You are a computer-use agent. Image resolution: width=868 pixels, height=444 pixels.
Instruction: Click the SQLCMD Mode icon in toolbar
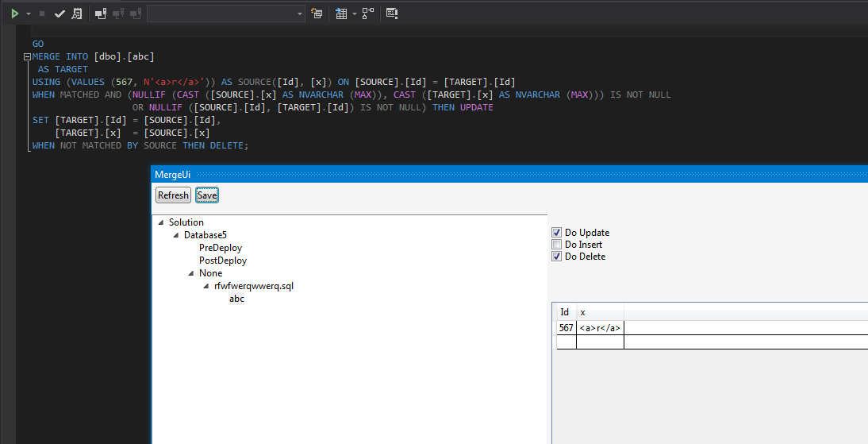pos(392,14)
